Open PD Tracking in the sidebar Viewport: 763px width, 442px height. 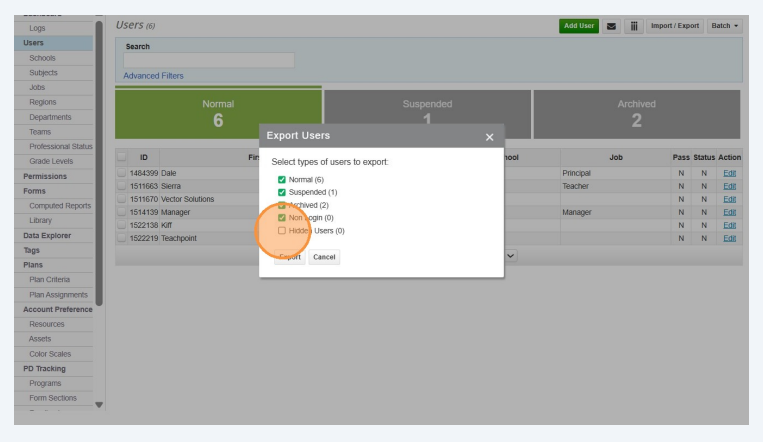tap(44, 368)
